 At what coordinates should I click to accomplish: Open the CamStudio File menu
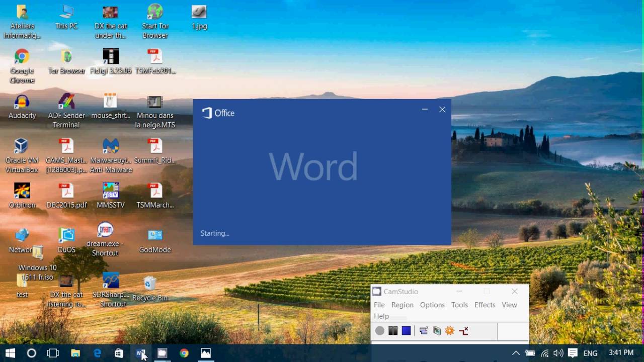click(x=379, y=305)
